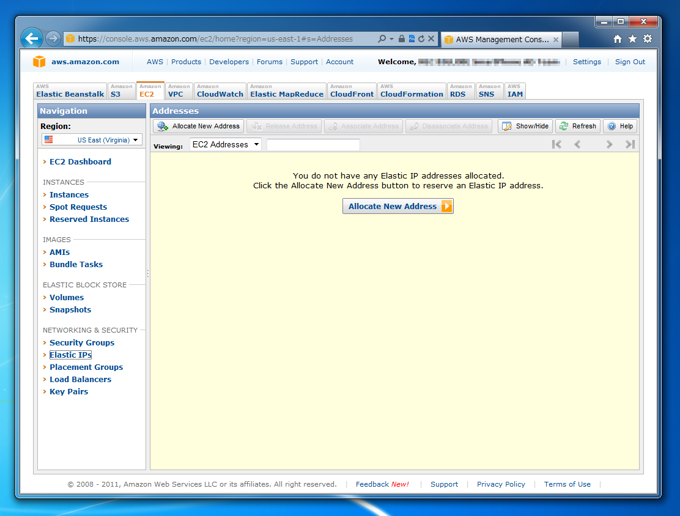
Task: Expand the address bar search dropdown arrow
Action: [x=391, y=39]
